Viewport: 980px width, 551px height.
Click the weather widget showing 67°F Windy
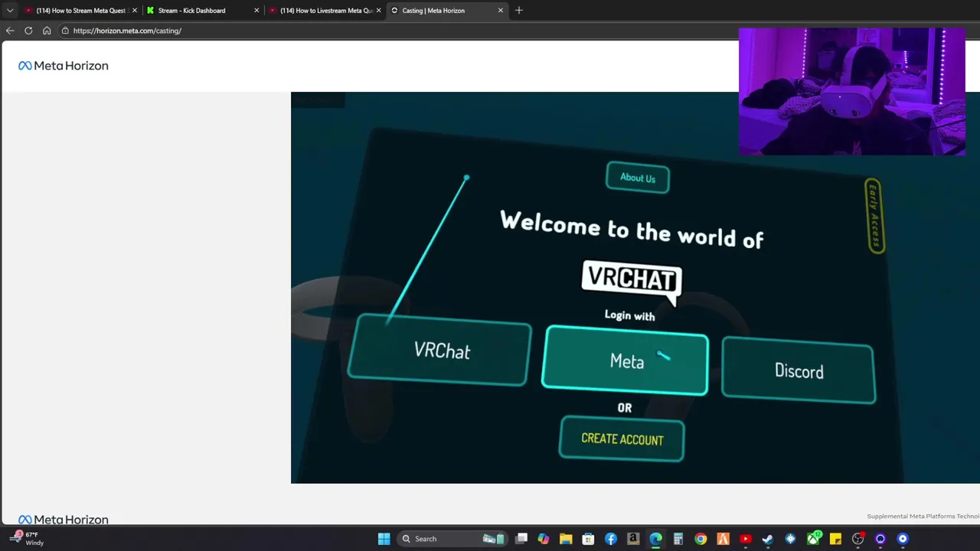[28, 539]
